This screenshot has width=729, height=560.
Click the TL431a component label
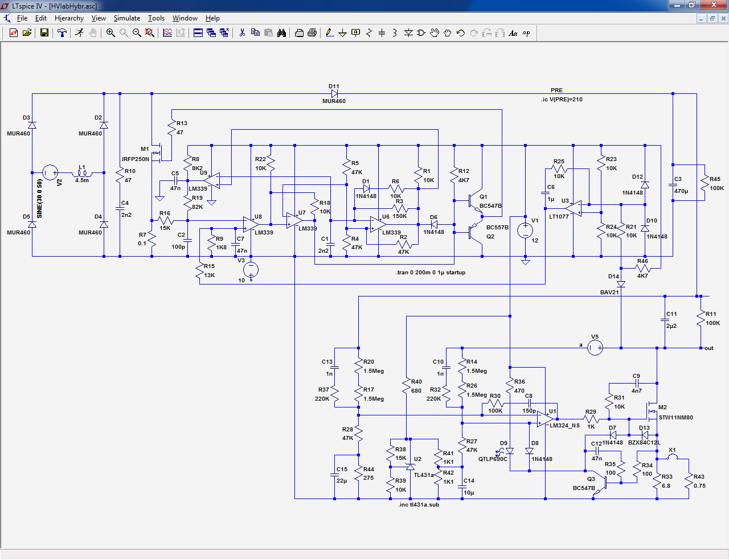(x=424, y=475)
